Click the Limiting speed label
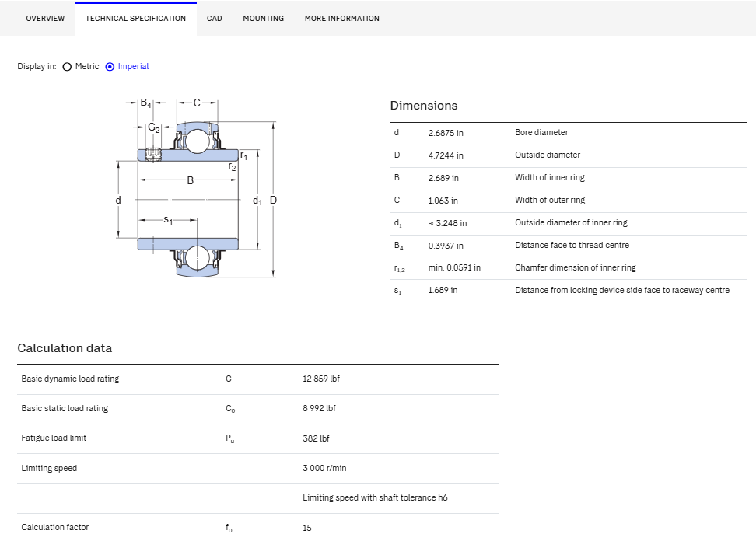756x548 pixels. click(49, 468)
